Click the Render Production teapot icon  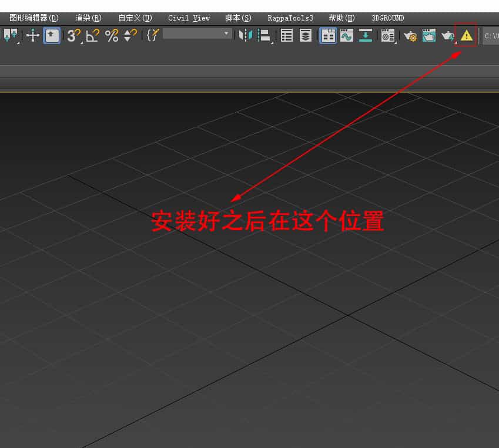pyautogui.click(x=448, y=36)
